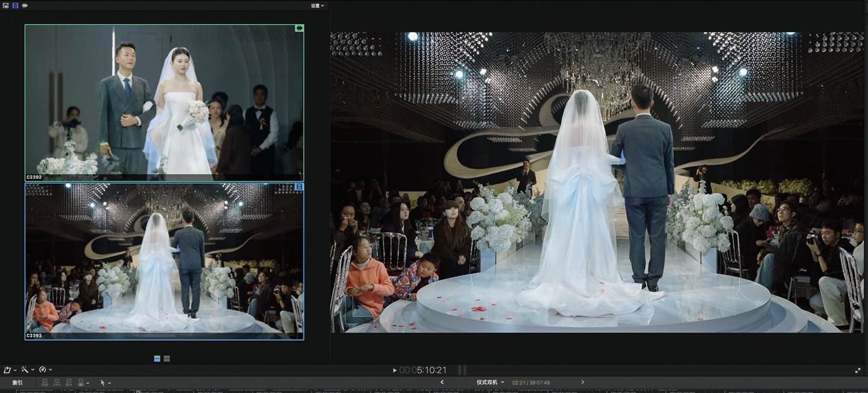
Task: Enable video-only switching mode
Action: tap(15, 5)
